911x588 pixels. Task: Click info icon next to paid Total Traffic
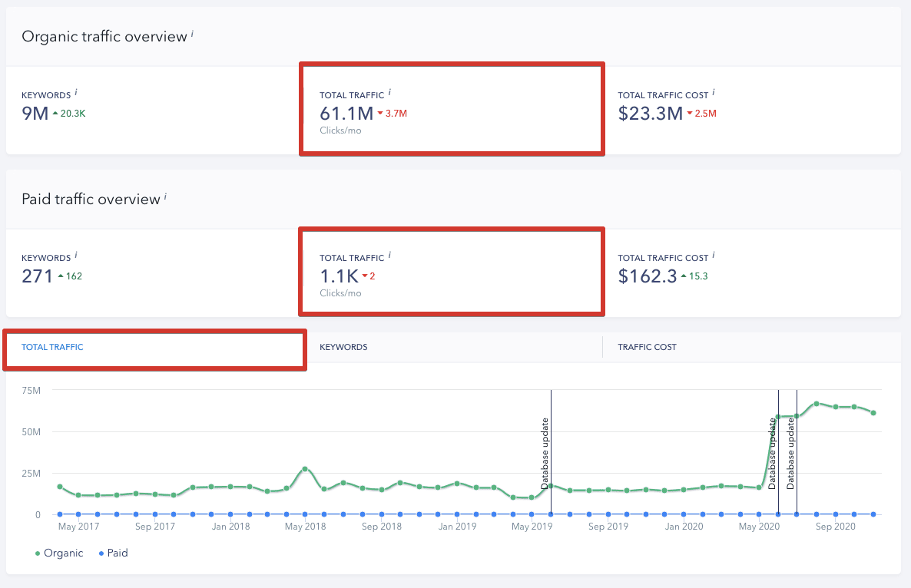click(x=389, y=254)
